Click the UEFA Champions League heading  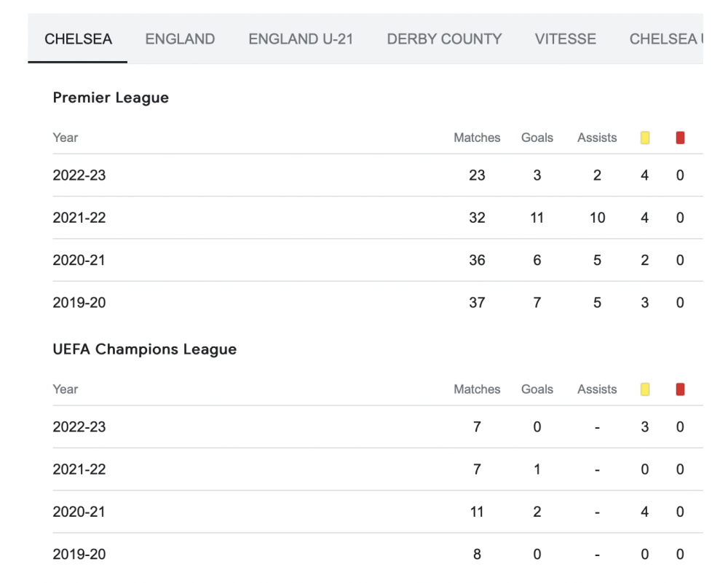coord(145,349)
